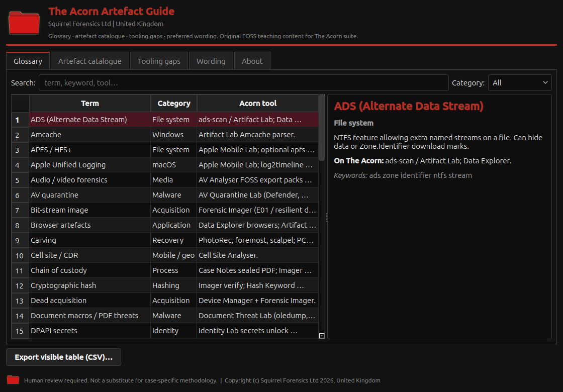Click the Artifact Lab Amcache parser cell

tap(257, 135)
